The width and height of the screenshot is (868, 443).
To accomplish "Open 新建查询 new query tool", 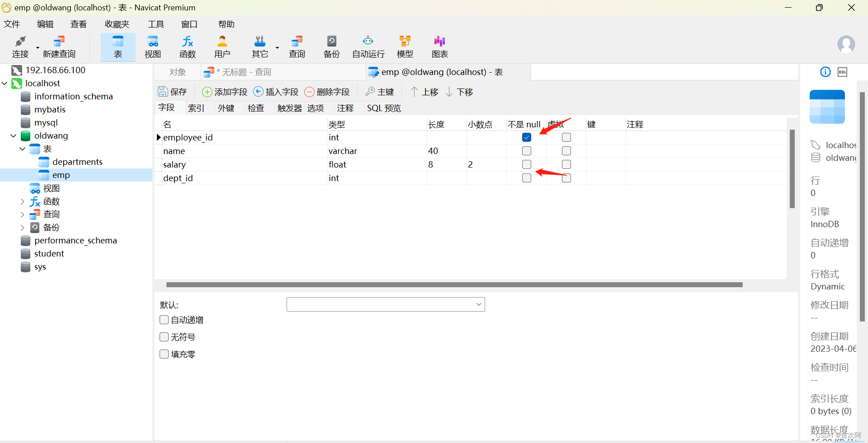I will (x=59, y=47).
